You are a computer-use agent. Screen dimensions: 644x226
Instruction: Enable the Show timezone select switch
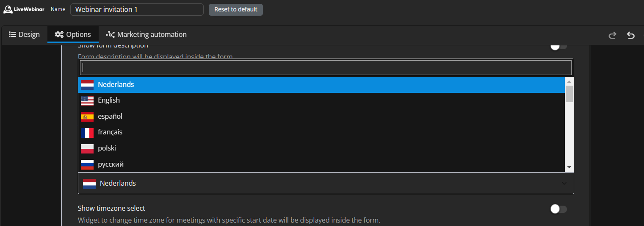558,209
